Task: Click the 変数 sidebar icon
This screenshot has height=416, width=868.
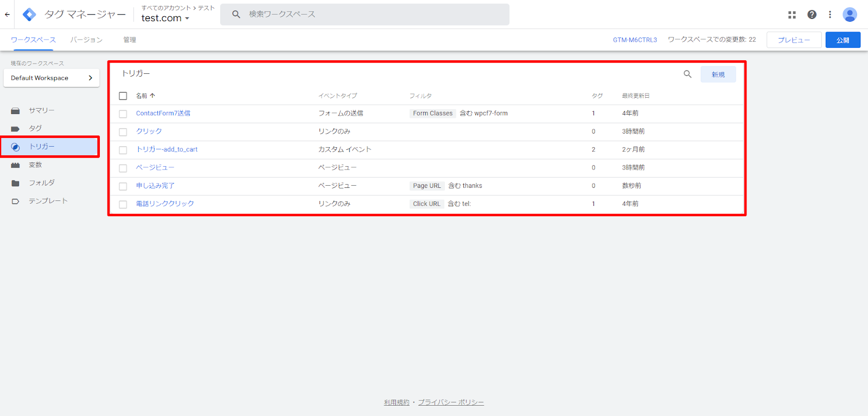Action: (x=15, y=165)
